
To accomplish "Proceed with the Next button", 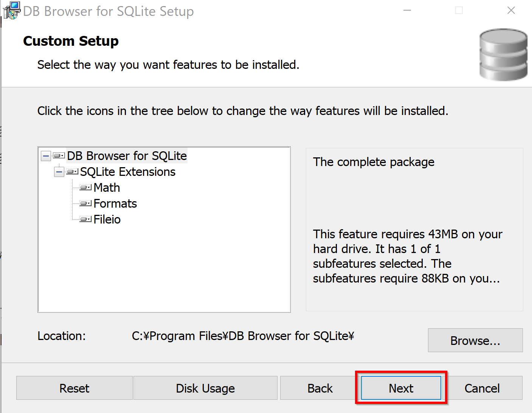I will (x=401, y=388).
